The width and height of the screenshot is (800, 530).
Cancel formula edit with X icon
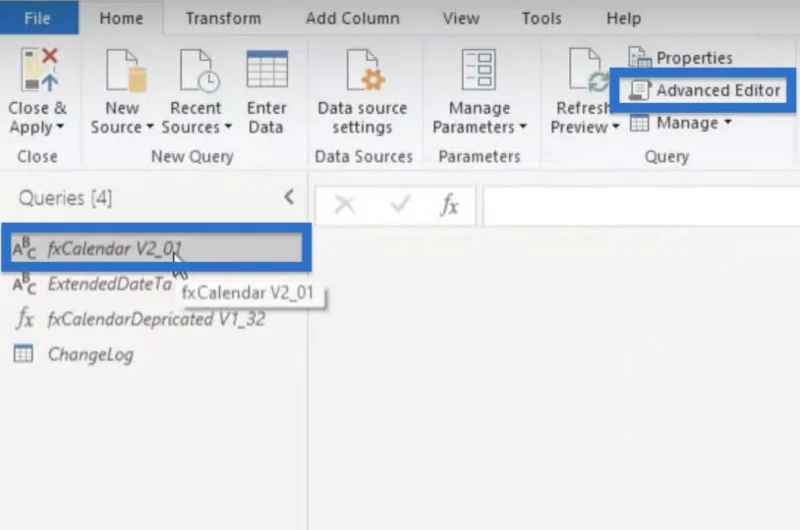[x=344, y=205]
